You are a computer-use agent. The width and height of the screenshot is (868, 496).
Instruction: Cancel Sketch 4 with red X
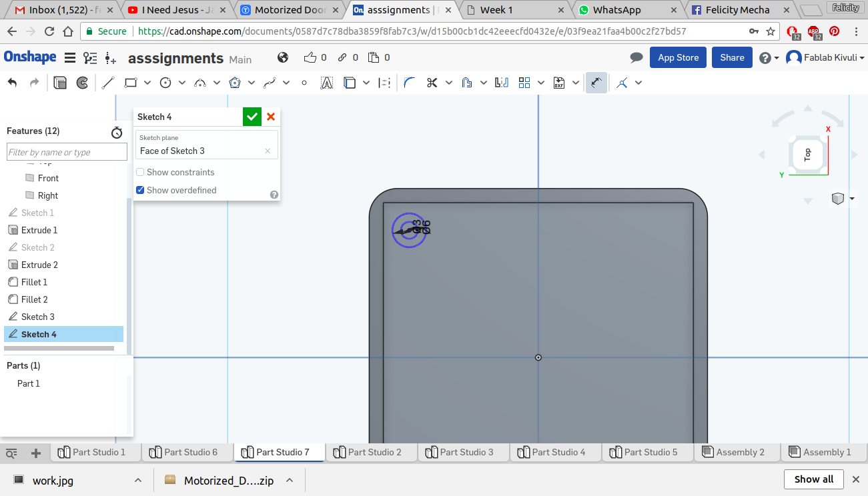(271, 117)
